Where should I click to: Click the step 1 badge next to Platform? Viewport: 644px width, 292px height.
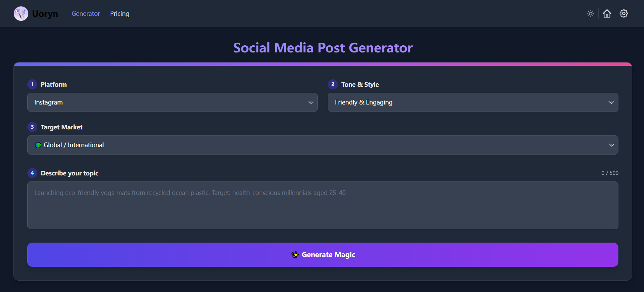point(32,84)
